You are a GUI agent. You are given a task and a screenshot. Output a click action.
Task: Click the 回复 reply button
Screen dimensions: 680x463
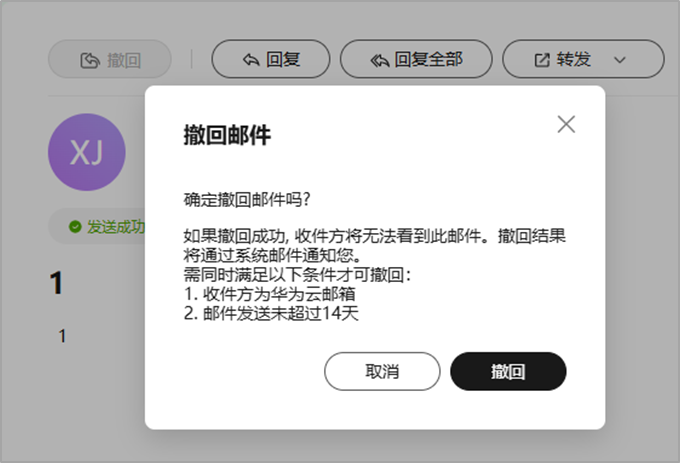tap(271, 59)
